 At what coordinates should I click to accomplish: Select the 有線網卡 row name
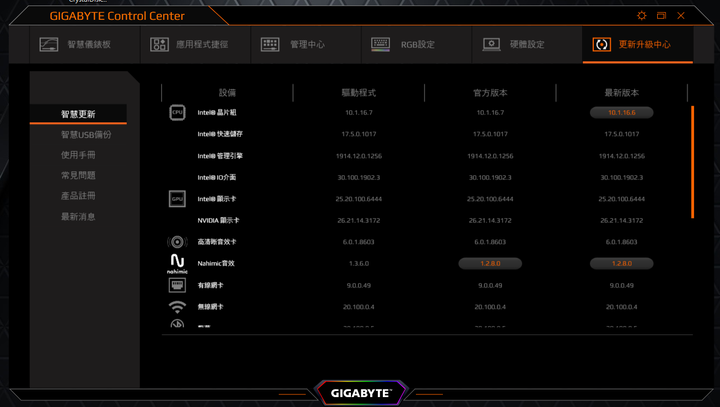coord(210,285)
